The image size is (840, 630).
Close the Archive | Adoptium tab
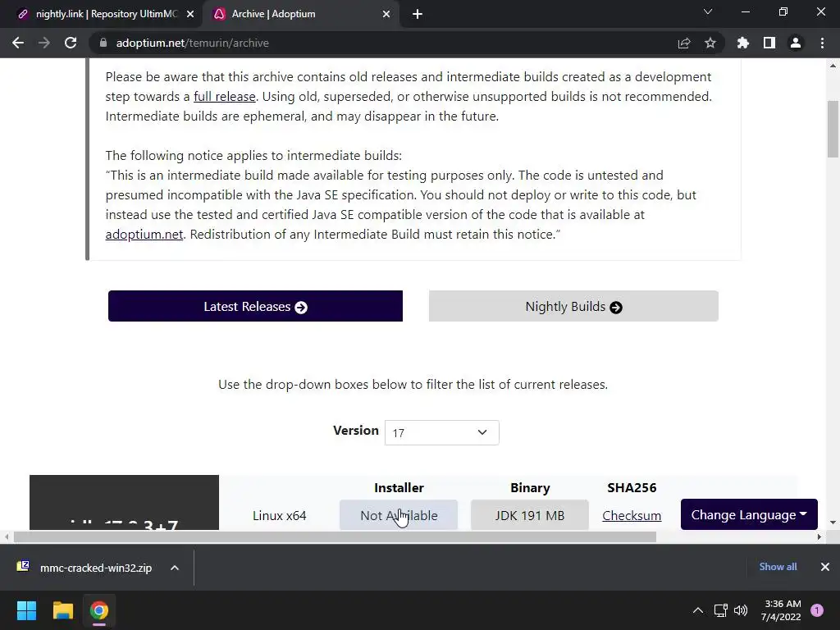(386, 14)
